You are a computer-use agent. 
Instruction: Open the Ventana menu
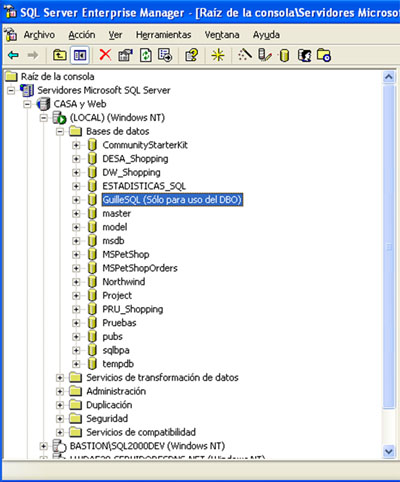click(x=222, y=35)
